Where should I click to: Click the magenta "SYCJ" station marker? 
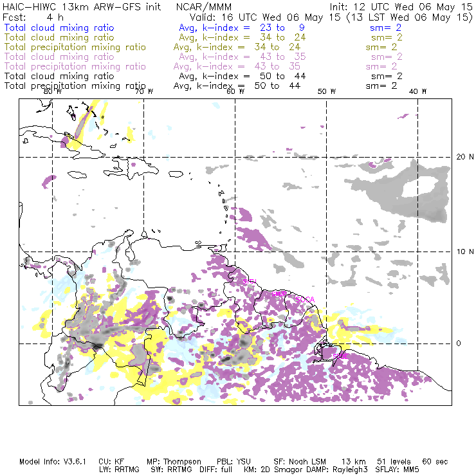250,281
